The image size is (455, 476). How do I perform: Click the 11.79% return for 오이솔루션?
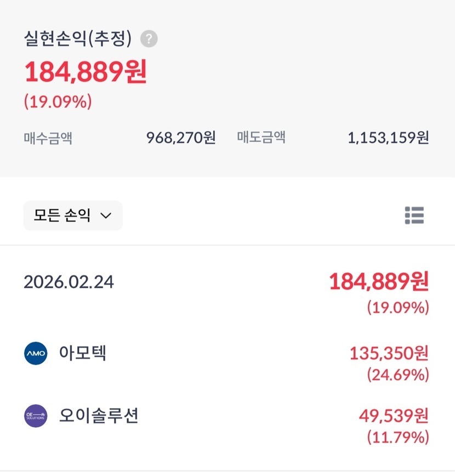pyautogui.click(x=397, y=438)
